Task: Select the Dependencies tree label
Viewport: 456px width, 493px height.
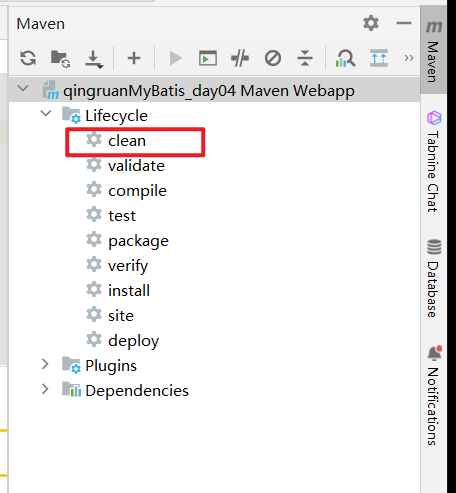Action: click(137, 391)
